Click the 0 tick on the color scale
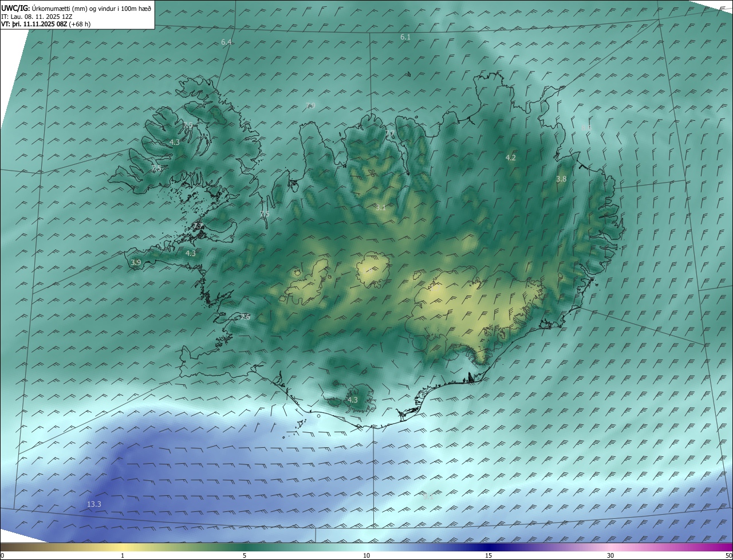 pyautogui.click(x=2, y=555)
